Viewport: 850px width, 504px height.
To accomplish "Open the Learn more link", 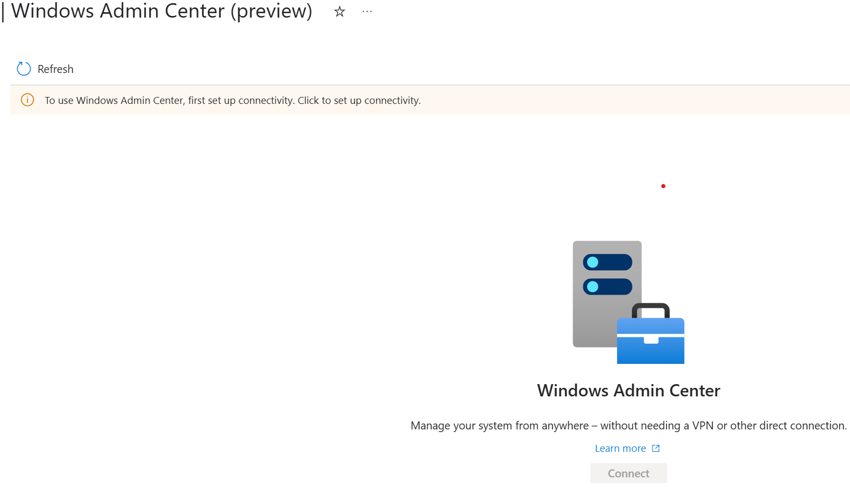I will coord(620,449).
